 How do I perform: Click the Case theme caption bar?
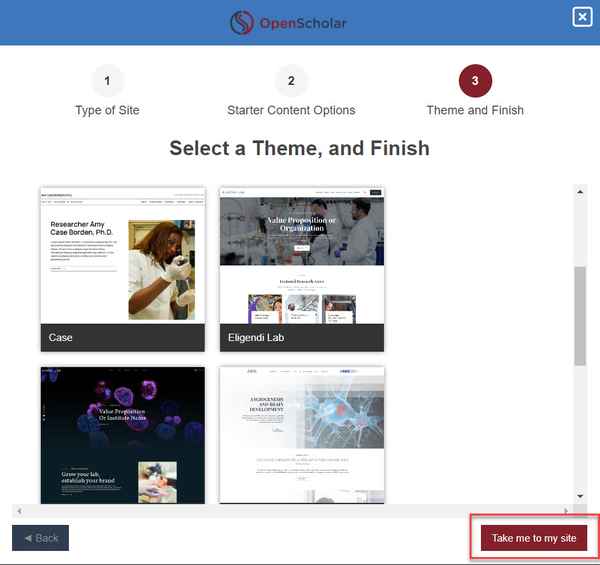(122, 338)
